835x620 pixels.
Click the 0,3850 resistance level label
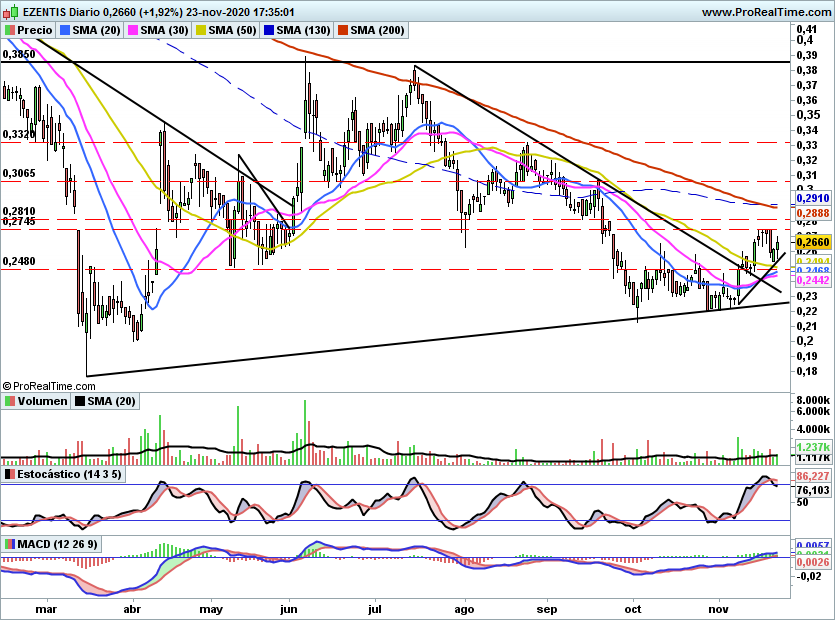[x=19, y=54]
